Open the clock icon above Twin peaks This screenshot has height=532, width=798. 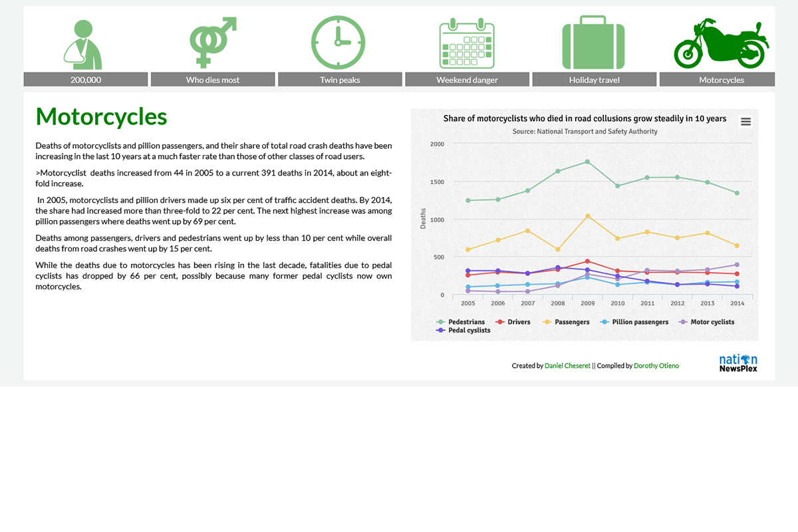(x=339, y=42)
